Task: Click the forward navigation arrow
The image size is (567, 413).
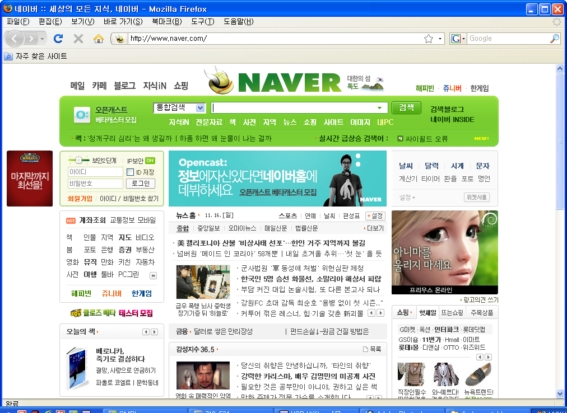Action: 31,38
